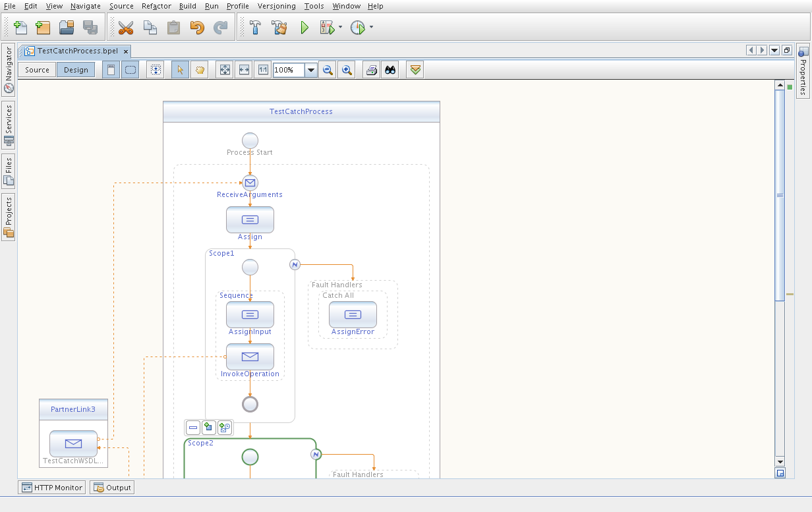Viewport: 812px width, 512px height.
Task: Select the Assign activity node
Action: [x=250, y=219]
